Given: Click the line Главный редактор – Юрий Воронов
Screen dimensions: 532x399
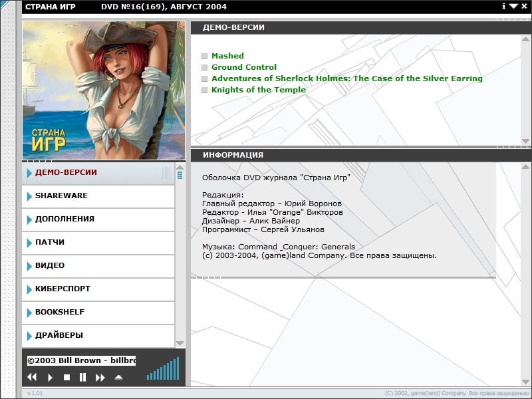Looking at the screenshot, I should [272, 203].
